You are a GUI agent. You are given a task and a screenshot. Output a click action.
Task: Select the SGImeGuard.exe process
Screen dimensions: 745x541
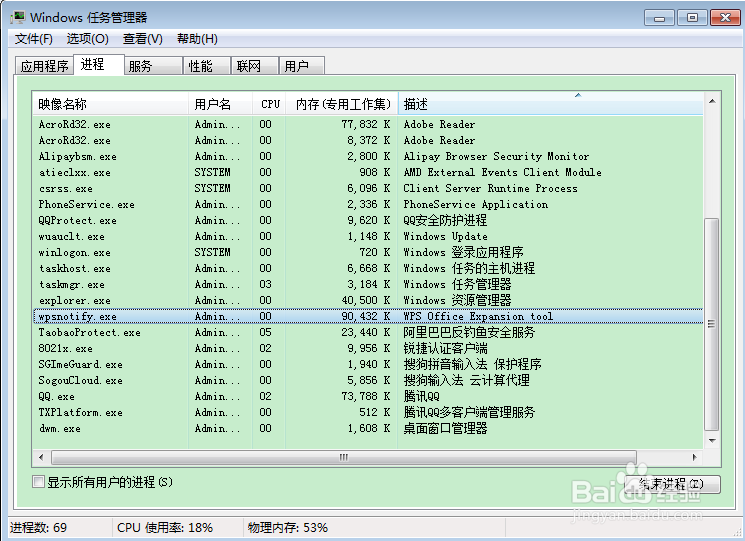[368, 364]
